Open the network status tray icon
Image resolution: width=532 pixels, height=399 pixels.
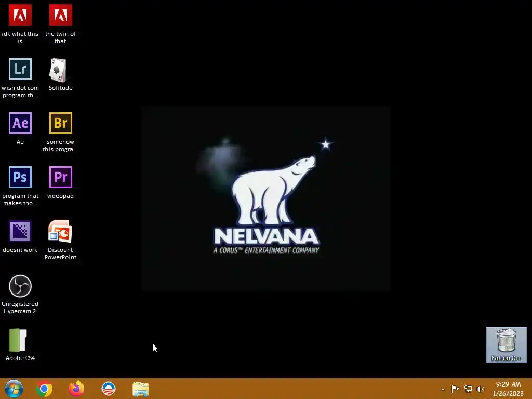[x=468, y=389]
